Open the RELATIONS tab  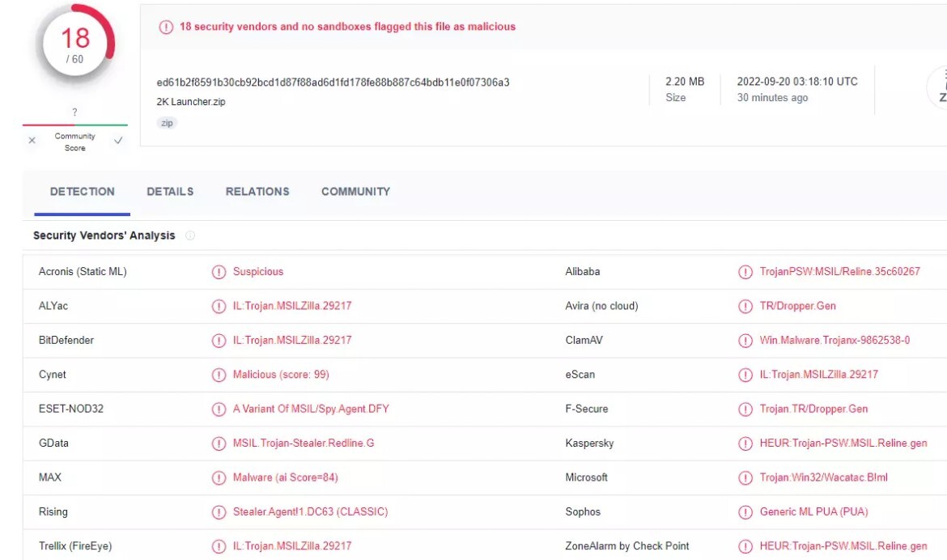[257, 192]
